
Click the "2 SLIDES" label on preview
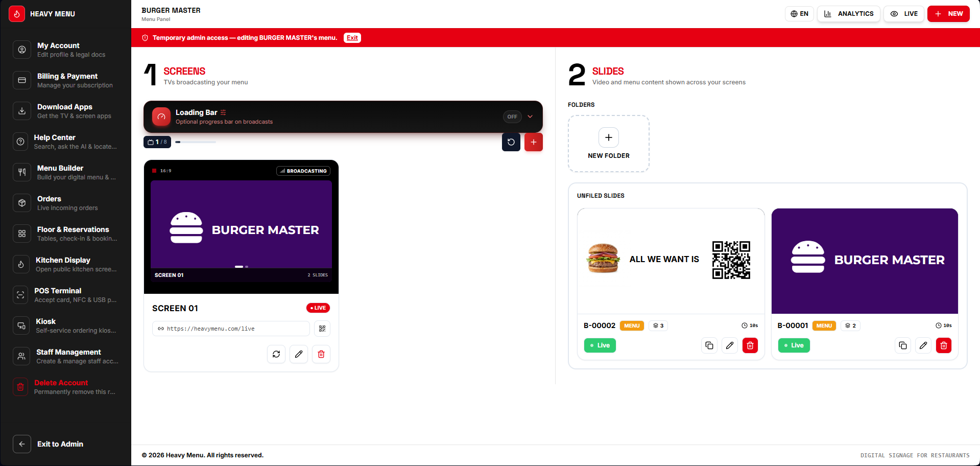coord(318,275)
